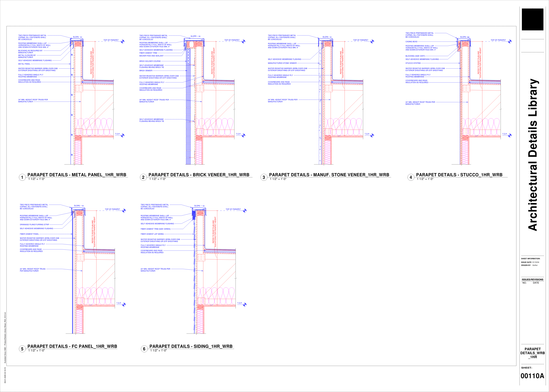Select the Manuf. Stone Veneer detail title

pyautogui.click(x=329, y=175)
